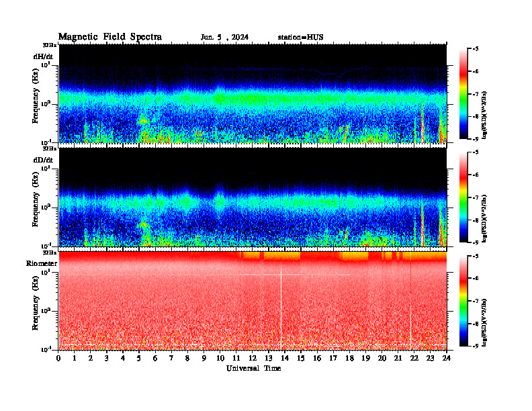Click hour 24 on the time axis
The width and height of the screenshot is (532, 411).
(x=447, y=358)
